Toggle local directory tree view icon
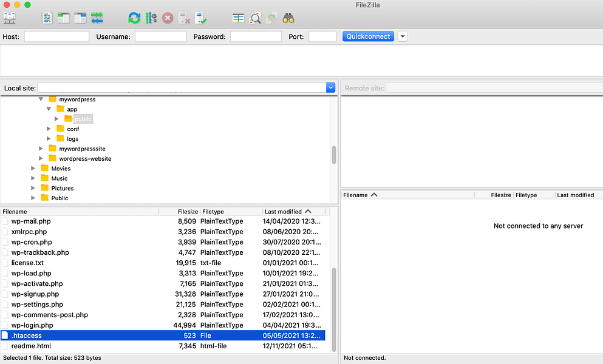The image size is (603, 364). (x=64, y=18)
